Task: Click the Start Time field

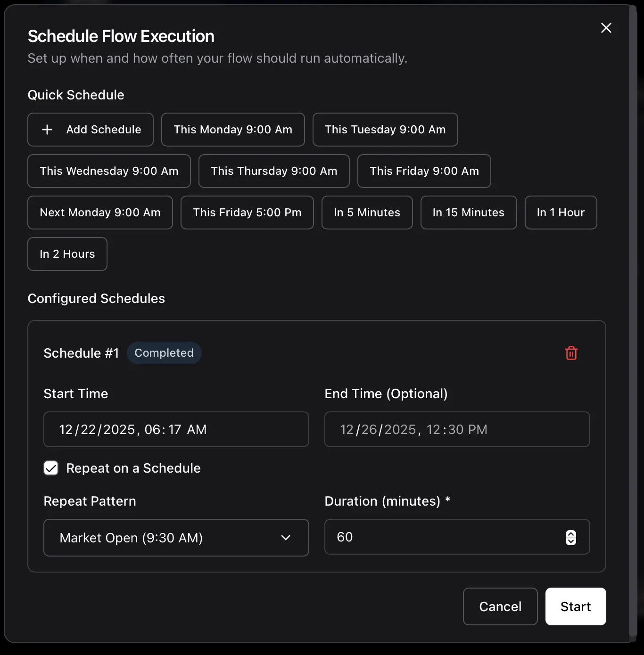Action: [176, 429]
